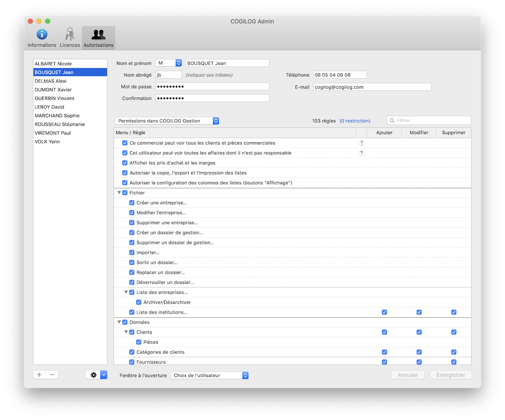Select user ALBARET Nicole
This screenshot has width=505, height=420.
pos(70,64)
